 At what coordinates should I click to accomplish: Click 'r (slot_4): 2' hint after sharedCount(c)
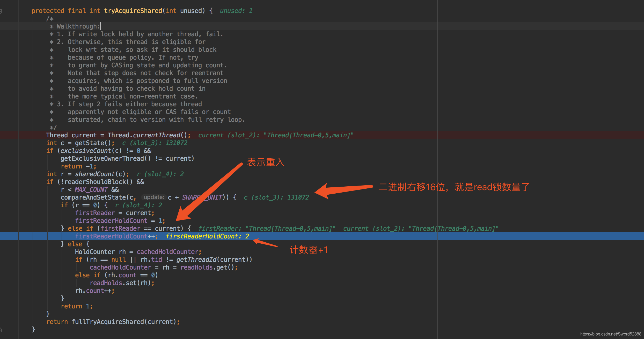tap(160, 174)
